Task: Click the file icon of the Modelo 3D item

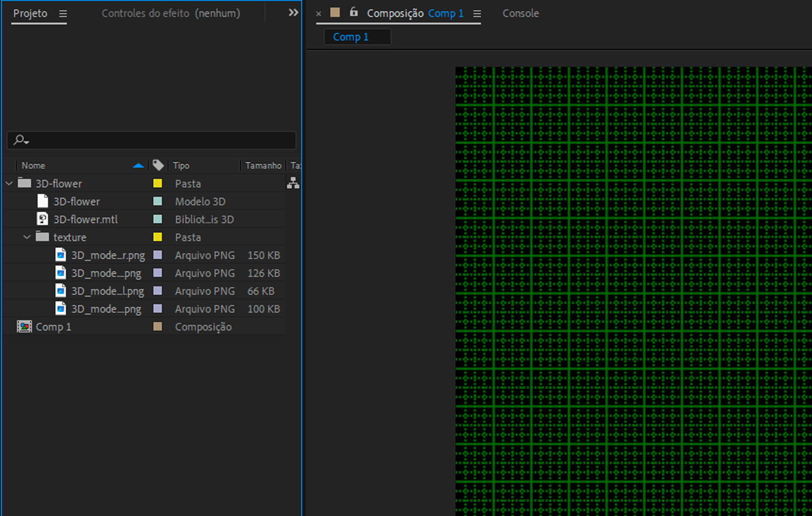Action: [x=42, y=201]
